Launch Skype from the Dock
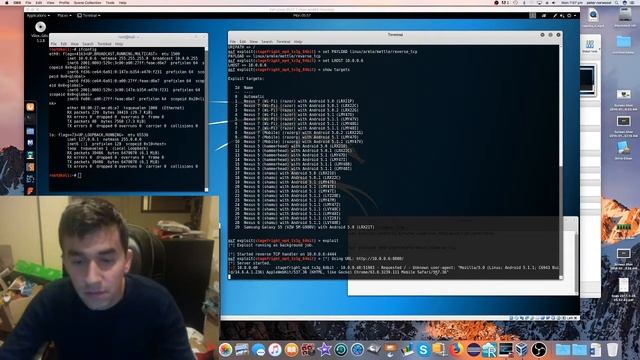The image size is (640, 360). 423,350
